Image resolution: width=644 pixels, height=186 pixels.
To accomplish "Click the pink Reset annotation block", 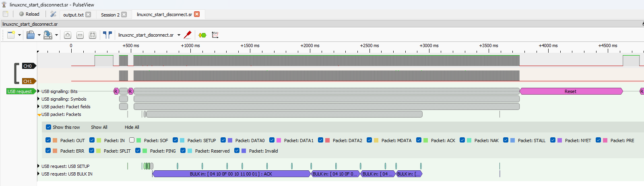I will click(x=570, y=91).
